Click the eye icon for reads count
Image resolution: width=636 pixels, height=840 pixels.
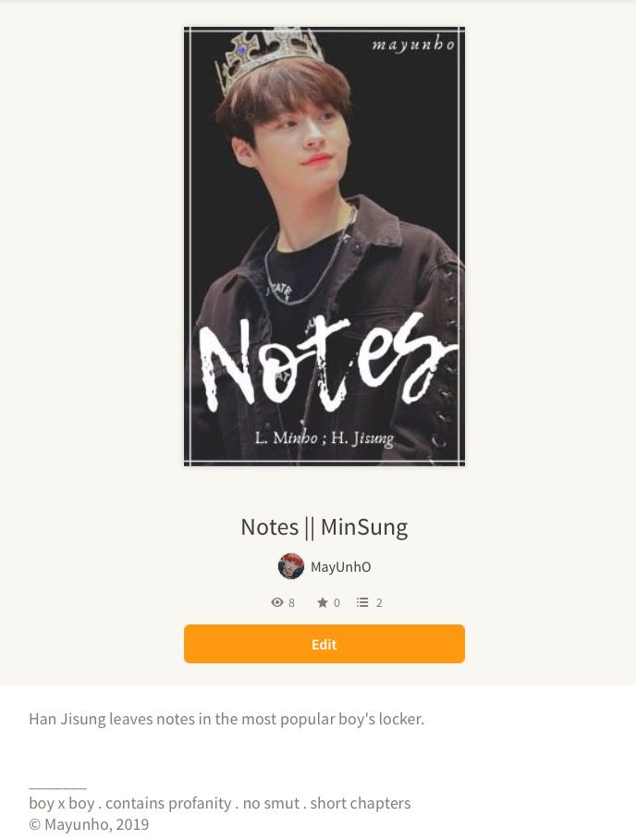276,602
